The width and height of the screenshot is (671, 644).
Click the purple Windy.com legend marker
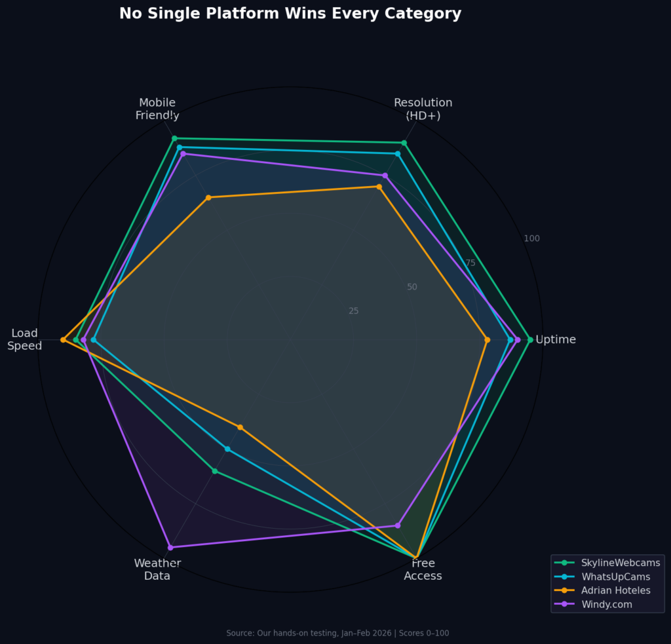tap(564, 604)
